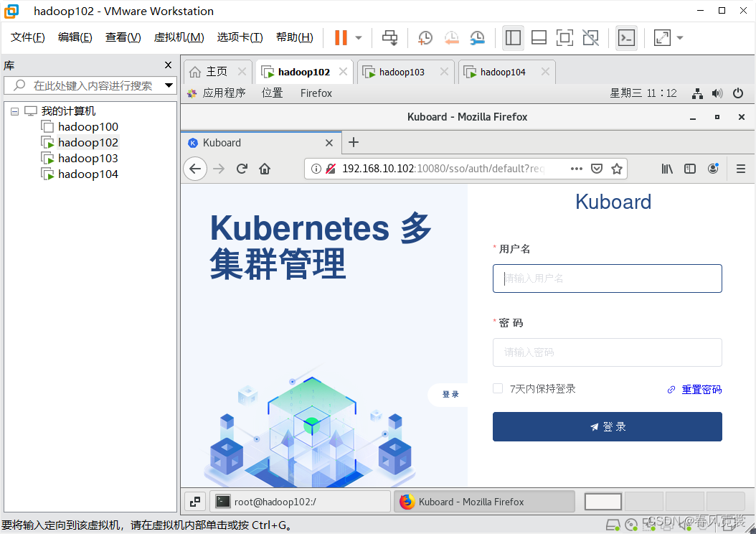The width and height of the screenshot is (756, 534).
Task: Open the Firefox account icon
Action: [713, 169]
